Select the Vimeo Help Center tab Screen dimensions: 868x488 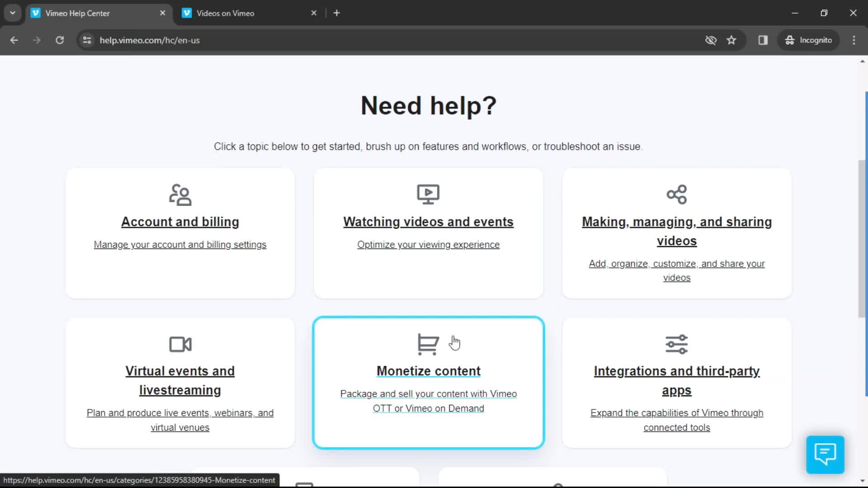pos(99,13)
